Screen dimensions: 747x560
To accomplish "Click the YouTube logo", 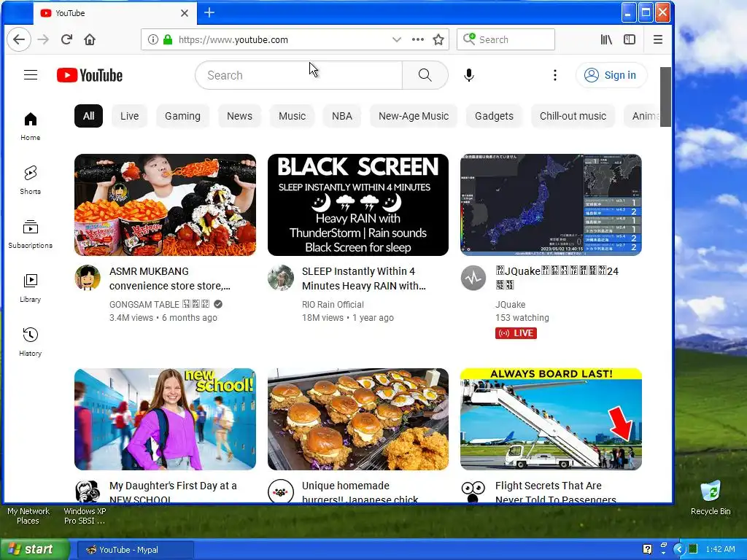I will click(90, 75).
